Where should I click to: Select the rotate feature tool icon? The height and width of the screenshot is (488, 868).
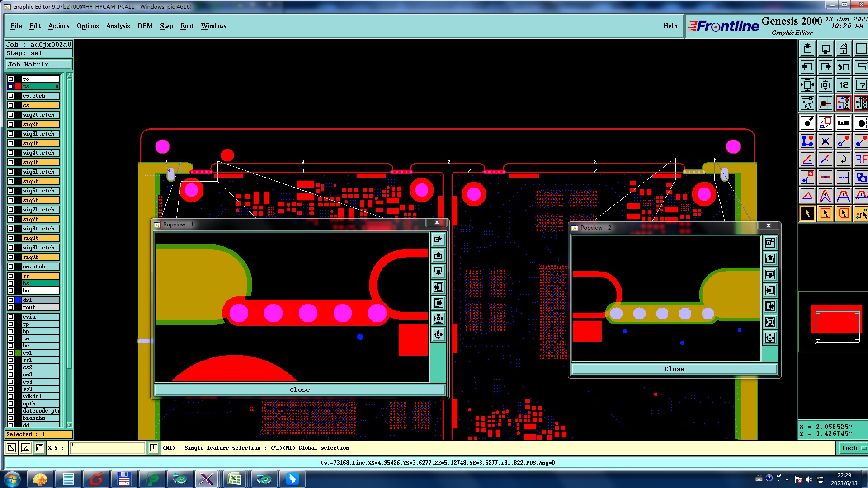pos(843,159)
